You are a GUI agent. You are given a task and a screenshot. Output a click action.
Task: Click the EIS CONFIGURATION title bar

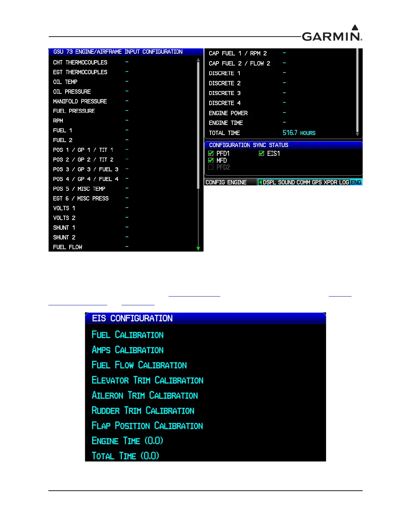(205, 318)
